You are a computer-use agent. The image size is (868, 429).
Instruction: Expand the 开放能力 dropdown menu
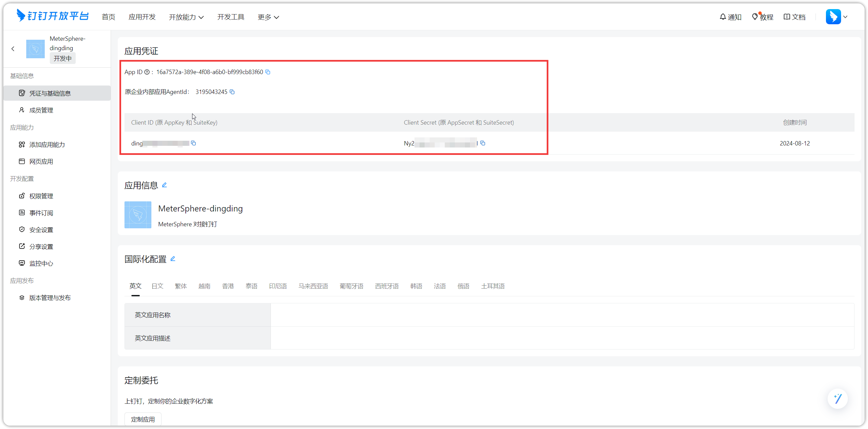186,17
